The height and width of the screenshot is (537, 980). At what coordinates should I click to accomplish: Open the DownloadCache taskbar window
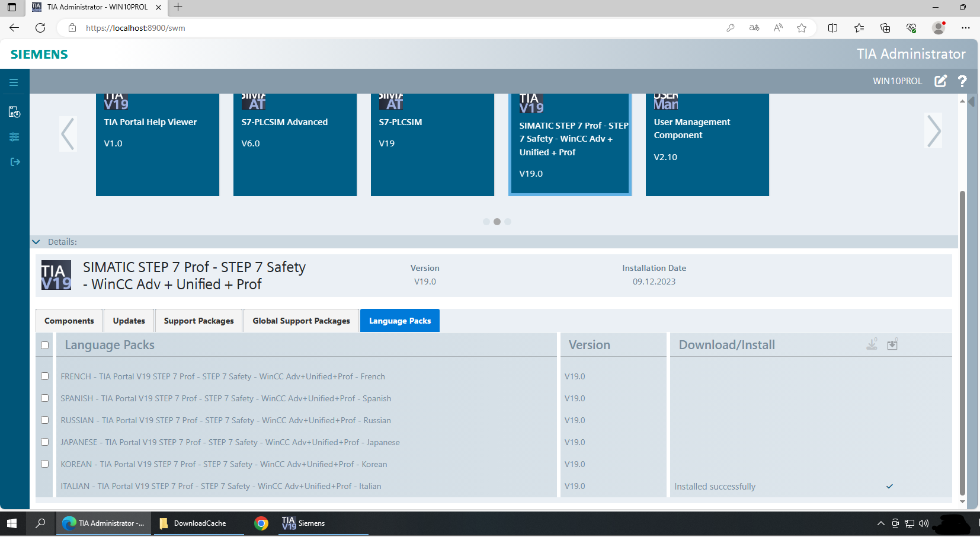[x=198, y=523]
